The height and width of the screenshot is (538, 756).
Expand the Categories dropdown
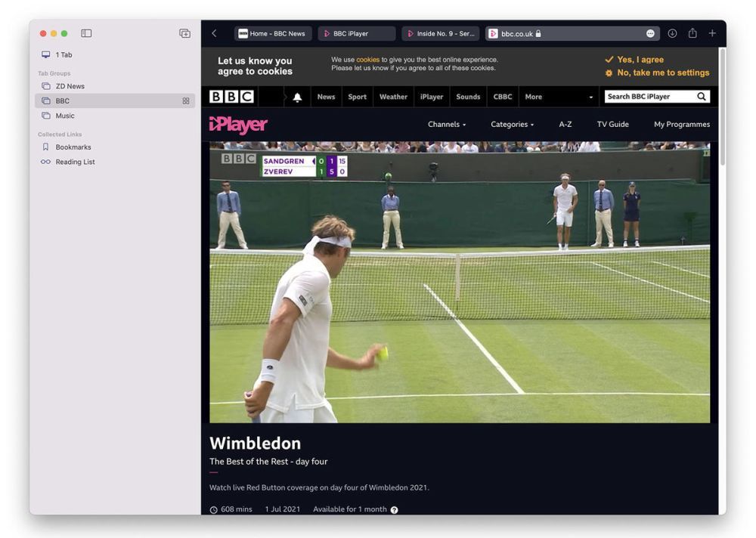coord(513,125)
